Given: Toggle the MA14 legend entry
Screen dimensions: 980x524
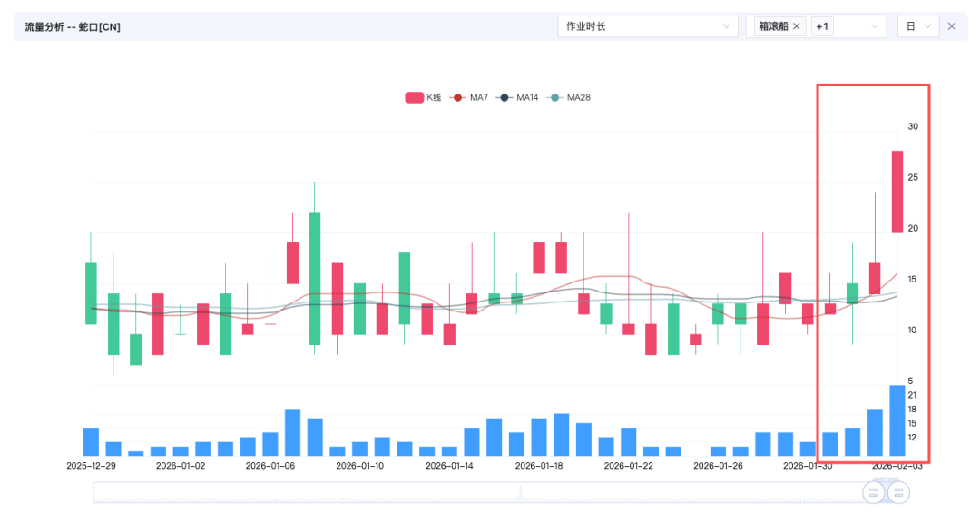Looking at the screenshot, I should point(517,97).
